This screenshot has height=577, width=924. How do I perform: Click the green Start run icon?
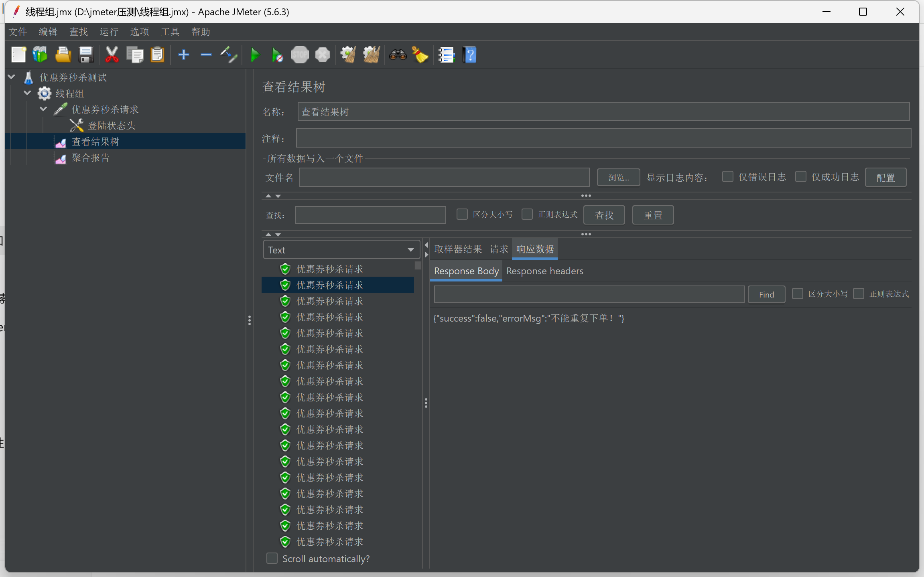point(255,55)
